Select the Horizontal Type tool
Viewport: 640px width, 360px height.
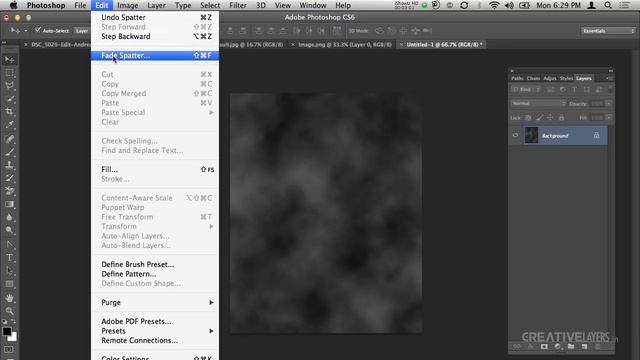point(9,258)
